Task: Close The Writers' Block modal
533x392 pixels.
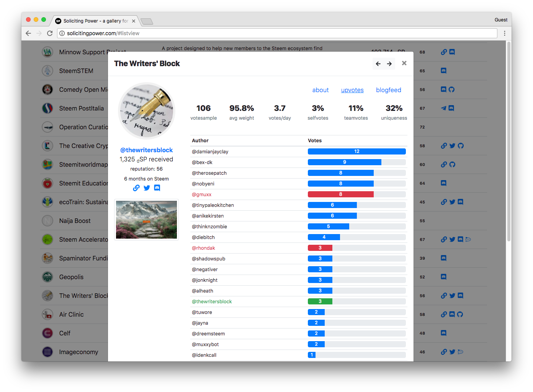Action: pyautogui.click(x=404, y=63)
